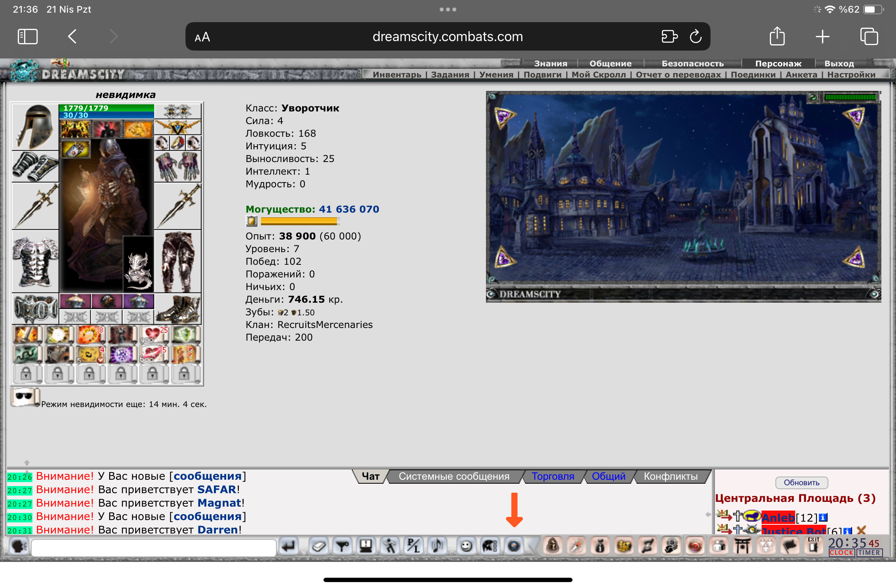Open the Знания top menu

tap(550, 64)
